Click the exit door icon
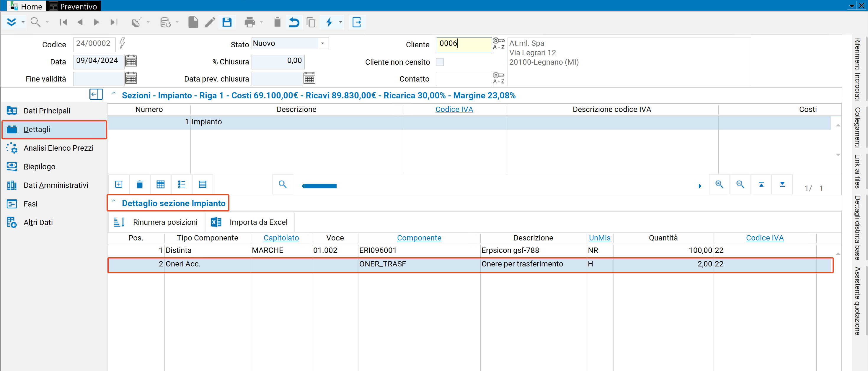The height and width of the screenshot is (371, 868). (357, 22)
